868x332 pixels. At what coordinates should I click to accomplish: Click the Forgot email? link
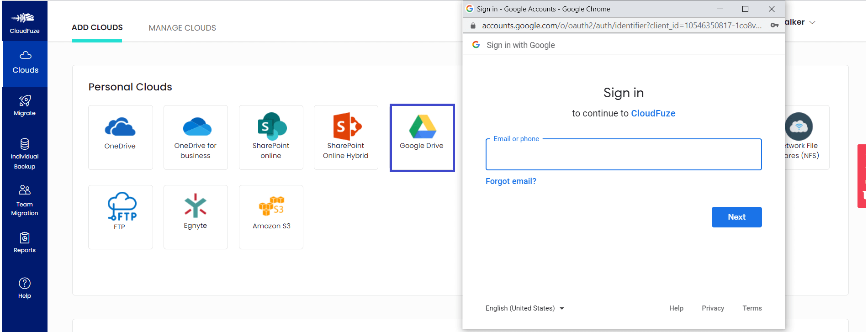coord(511,181)
